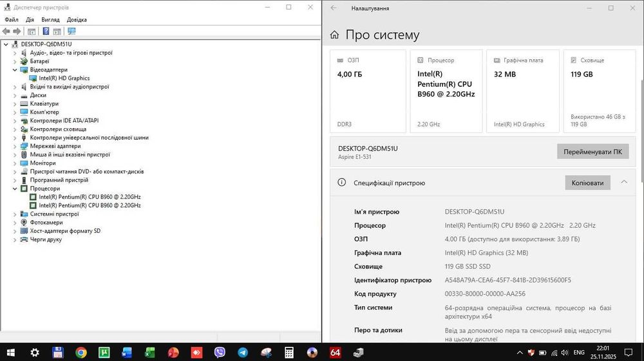Open the red 64 icon on the taskbar

tap(335, 353)
